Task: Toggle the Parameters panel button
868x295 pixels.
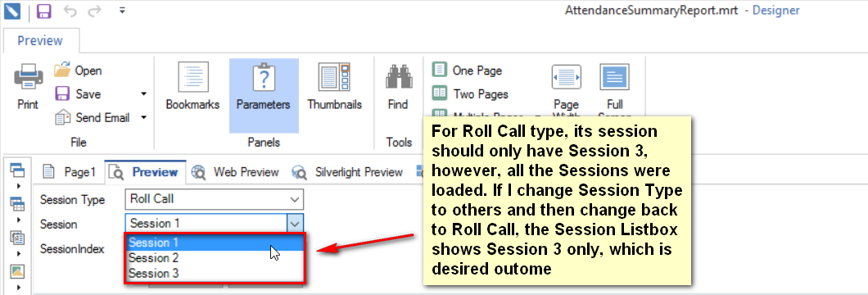Action: (x=264, y=86)
